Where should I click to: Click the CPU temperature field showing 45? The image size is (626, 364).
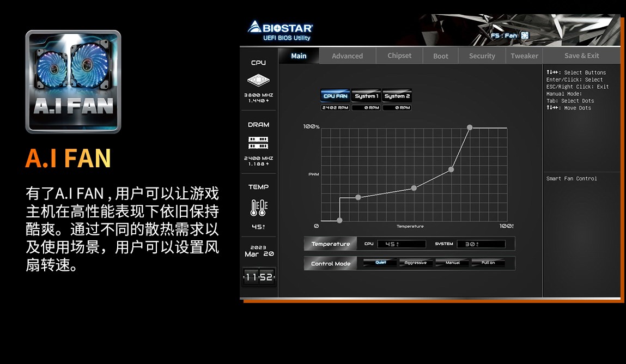(401, 244)
